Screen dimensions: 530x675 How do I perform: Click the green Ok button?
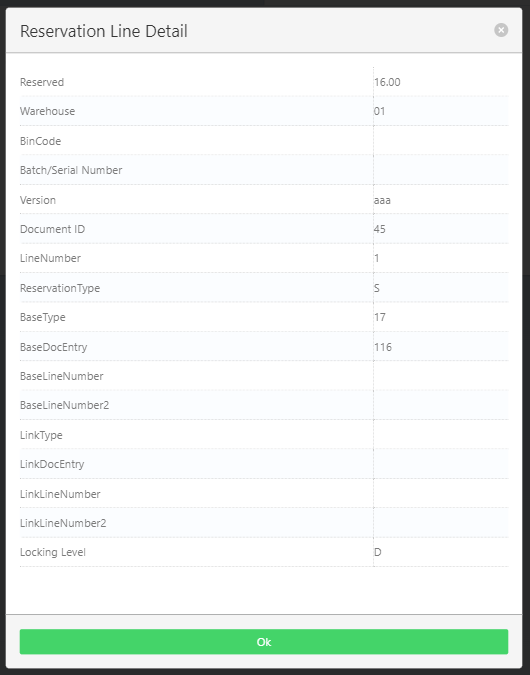click(264, 641)
